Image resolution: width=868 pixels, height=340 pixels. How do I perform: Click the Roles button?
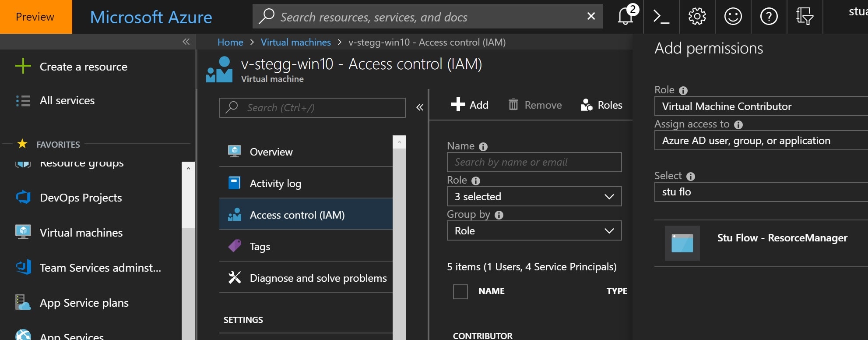point(601,105)
